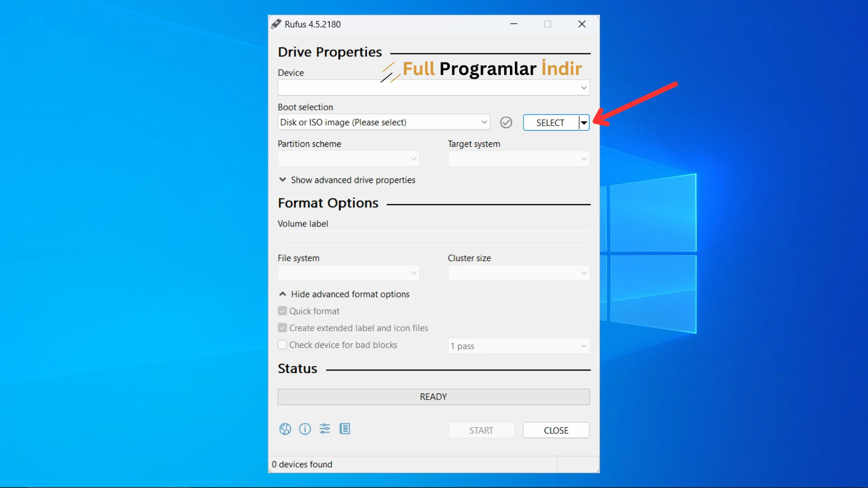Viewport: 868px width, 488px height.
Task: Open the SELECT button split arrow
Action: [x=584, y=122]
